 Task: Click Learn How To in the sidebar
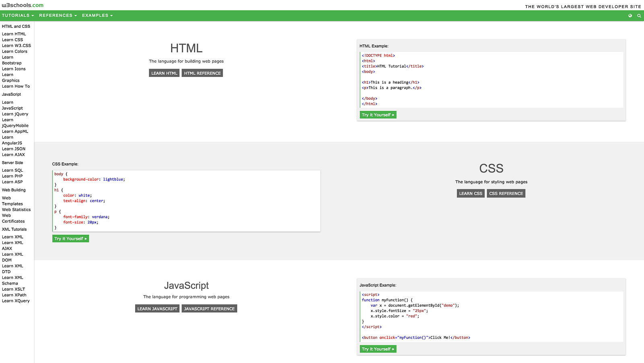16,86
